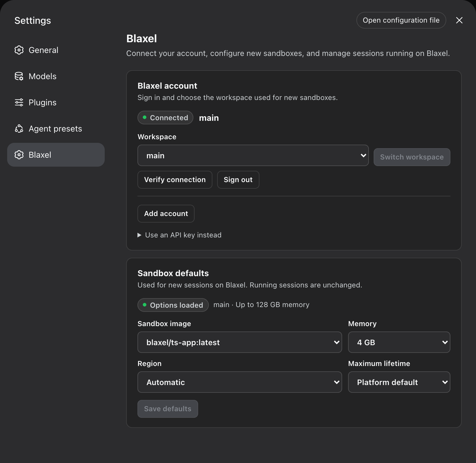Open configuration file button
Screen dimensions: 476x463
[401, 20]
